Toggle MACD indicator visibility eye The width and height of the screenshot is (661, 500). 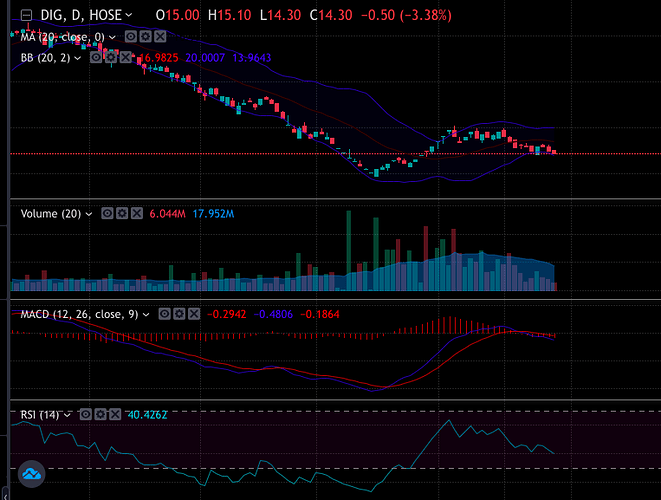[x=166, y=315]
